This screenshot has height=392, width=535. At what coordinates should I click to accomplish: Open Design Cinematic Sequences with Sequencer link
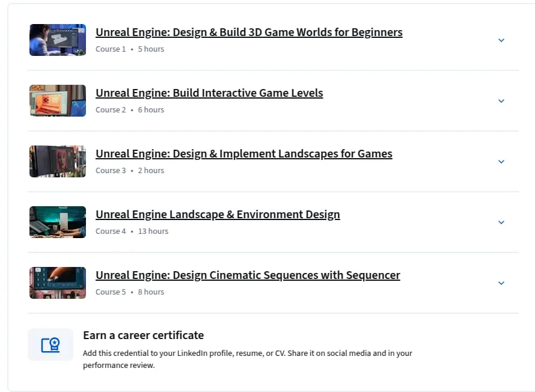[248, 275]
